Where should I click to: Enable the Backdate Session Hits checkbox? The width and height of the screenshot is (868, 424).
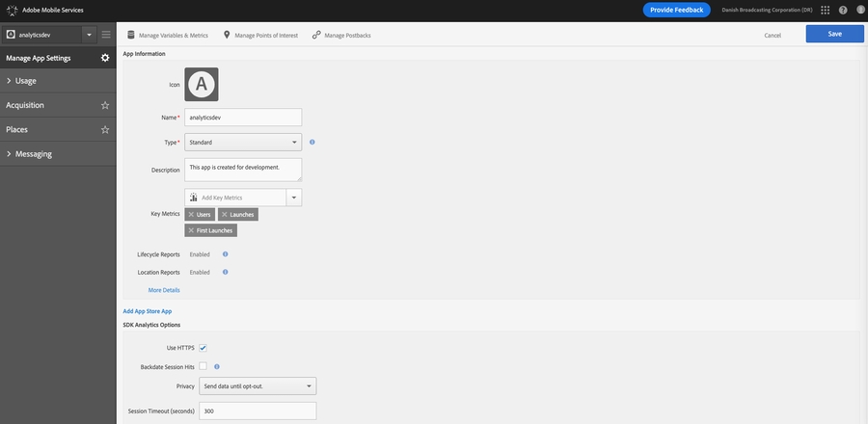[x=203, y=366]
